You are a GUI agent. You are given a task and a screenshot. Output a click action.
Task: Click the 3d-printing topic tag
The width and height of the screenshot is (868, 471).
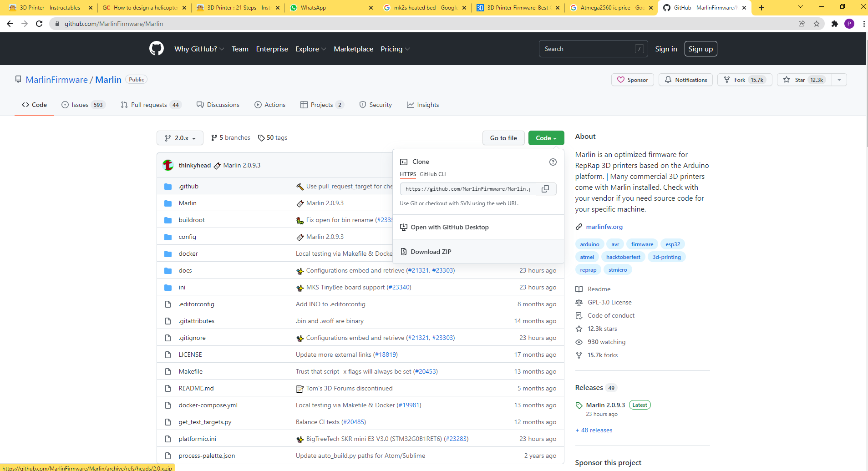pos(666,257)
